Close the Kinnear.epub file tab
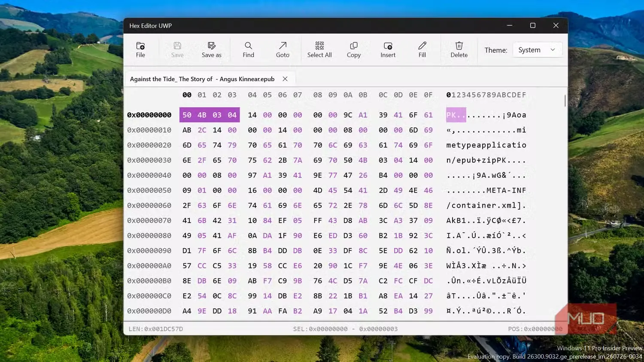 coord(285,79)
